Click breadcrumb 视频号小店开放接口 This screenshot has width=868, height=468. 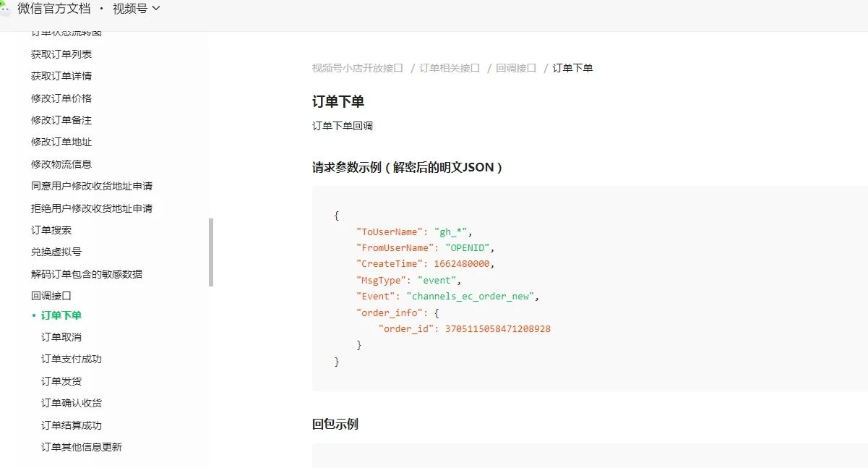(x=358, y=68)
